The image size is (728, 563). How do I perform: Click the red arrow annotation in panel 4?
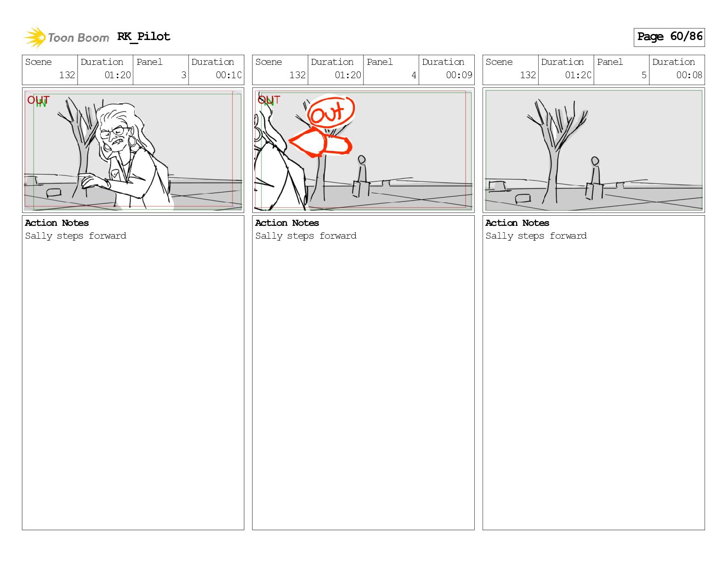coord(320,142)
